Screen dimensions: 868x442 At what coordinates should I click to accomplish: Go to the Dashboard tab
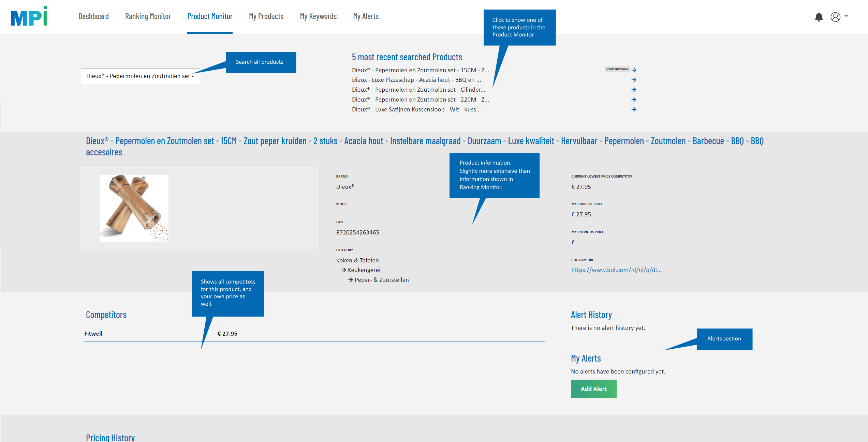93,16
